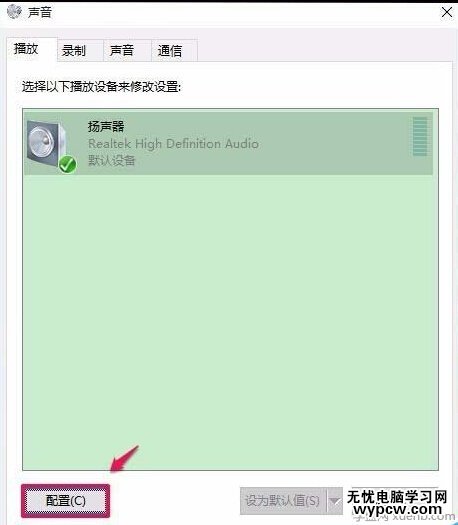The width and height of the screenshot is (458, 525).
Task: Expand the 设为默认值 dropdown arrow
Action: click(x=334, y=501)
